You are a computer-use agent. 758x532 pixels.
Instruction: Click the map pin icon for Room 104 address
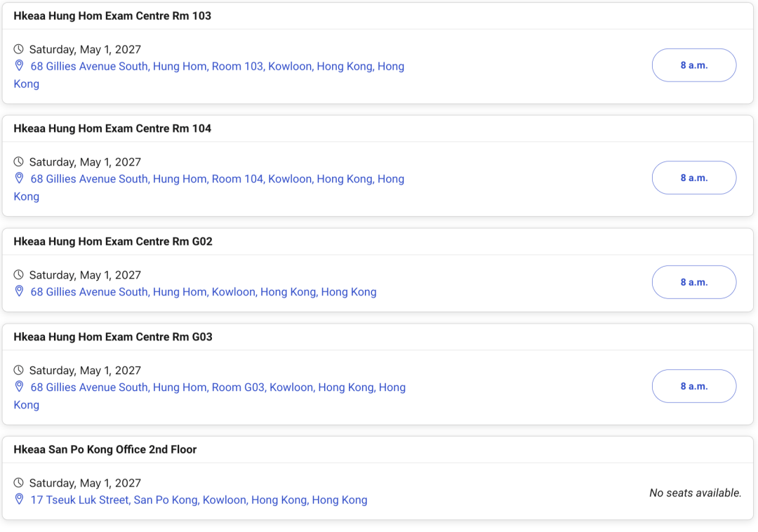point(19,178)
